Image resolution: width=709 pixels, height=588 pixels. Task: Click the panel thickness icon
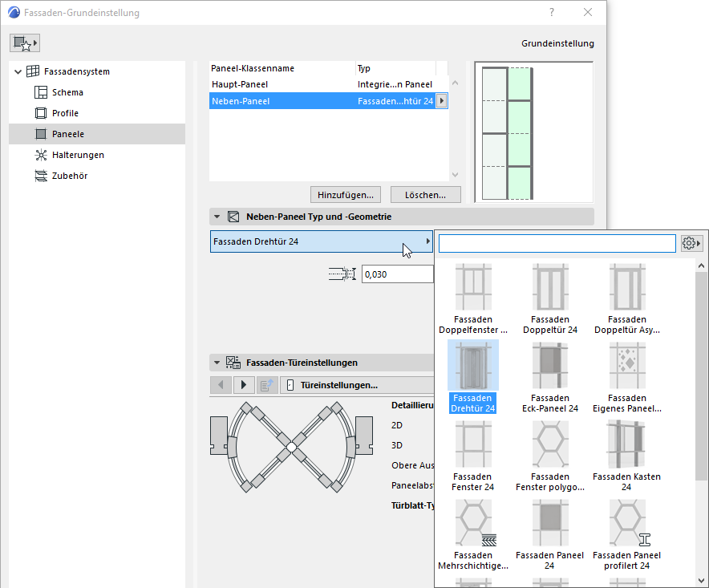point(342,274)
